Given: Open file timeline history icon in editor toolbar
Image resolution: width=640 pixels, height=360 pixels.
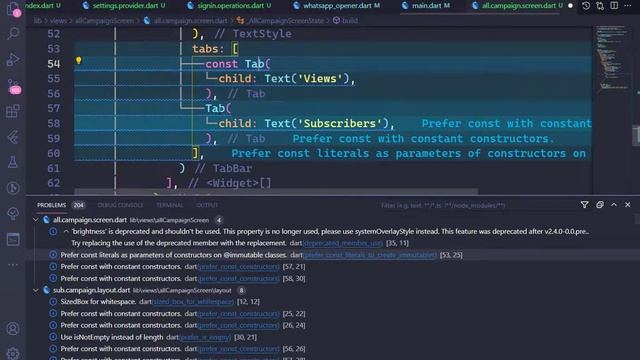Looking at the screenshot, I should 586,6.
